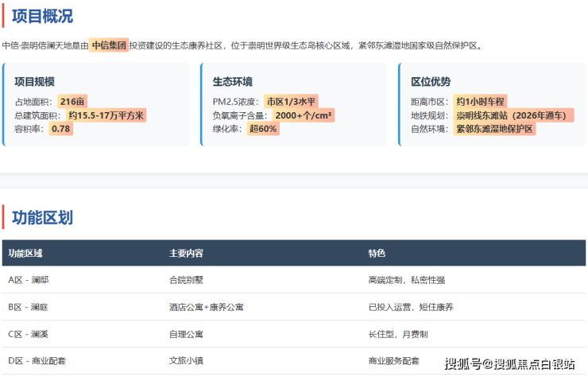Click the 文旅小镇 cell in D区 row
Viewport: 588px width, 377px height.
[x=186, y=361]
